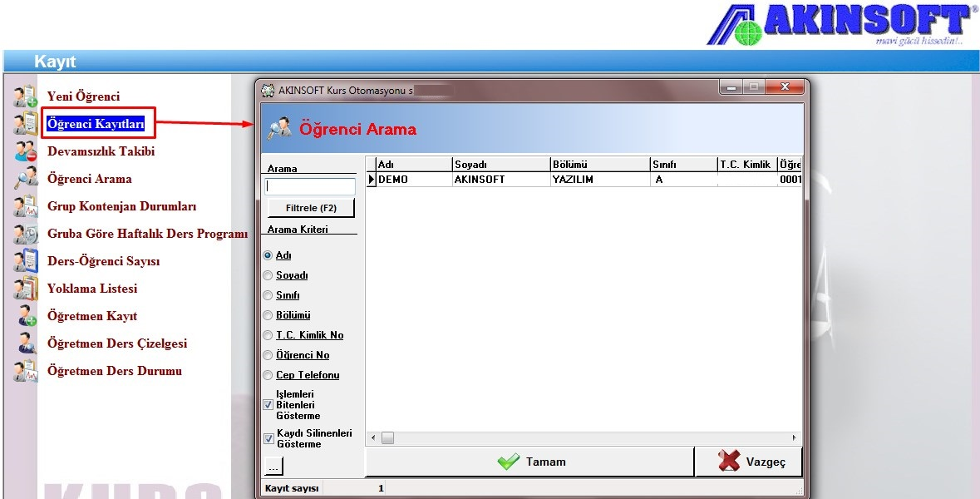980x499 pixels.
Task: Select the DEMO cell in the grid
Action: click(x=415, y=180)
